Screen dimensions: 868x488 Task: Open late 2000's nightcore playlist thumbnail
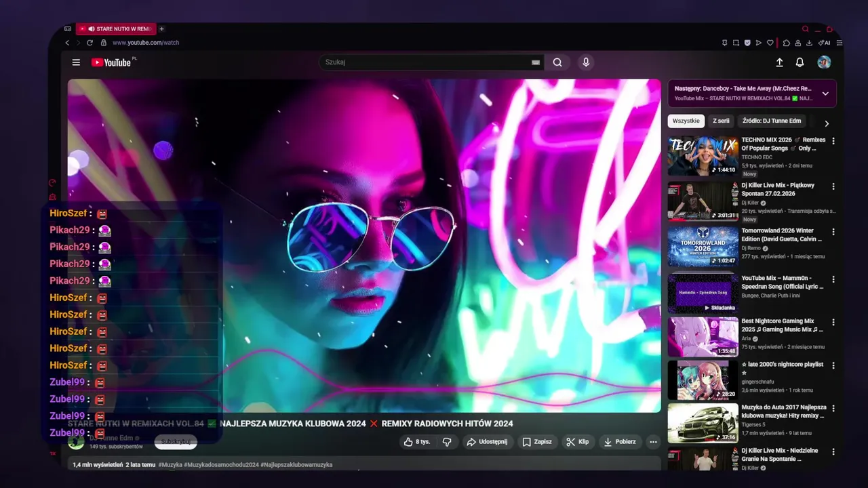pyautogui.click(x=703, y=380)
